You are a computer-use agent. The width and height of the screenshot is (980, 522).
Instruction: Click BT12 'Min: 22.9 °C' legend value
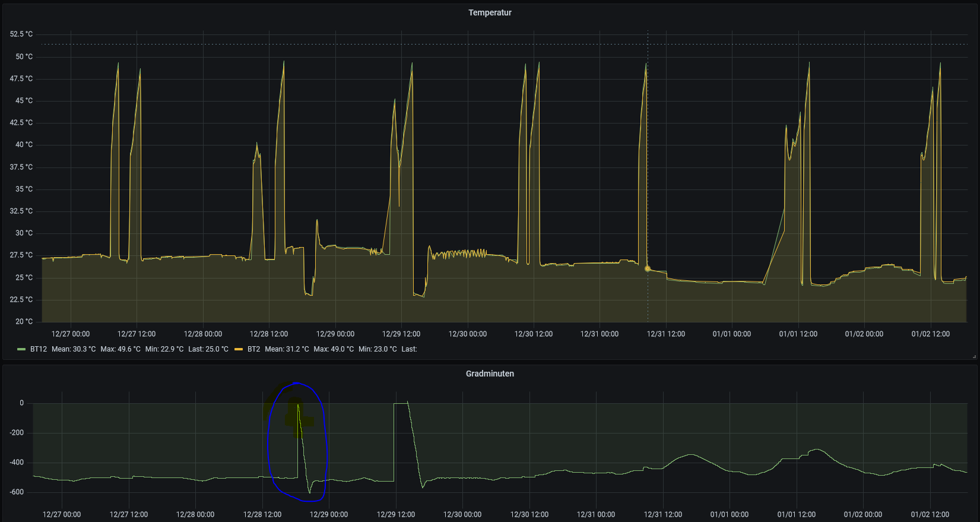pos(164,349)
